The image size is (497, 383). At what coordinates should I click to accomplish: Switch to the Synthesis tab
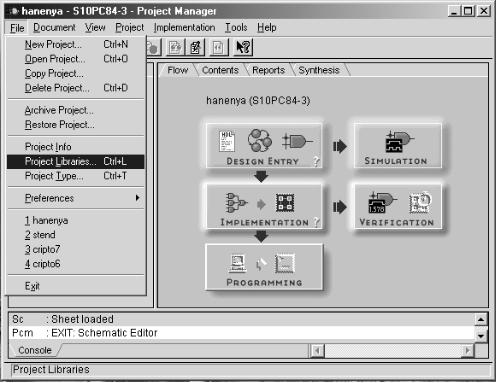319,70
